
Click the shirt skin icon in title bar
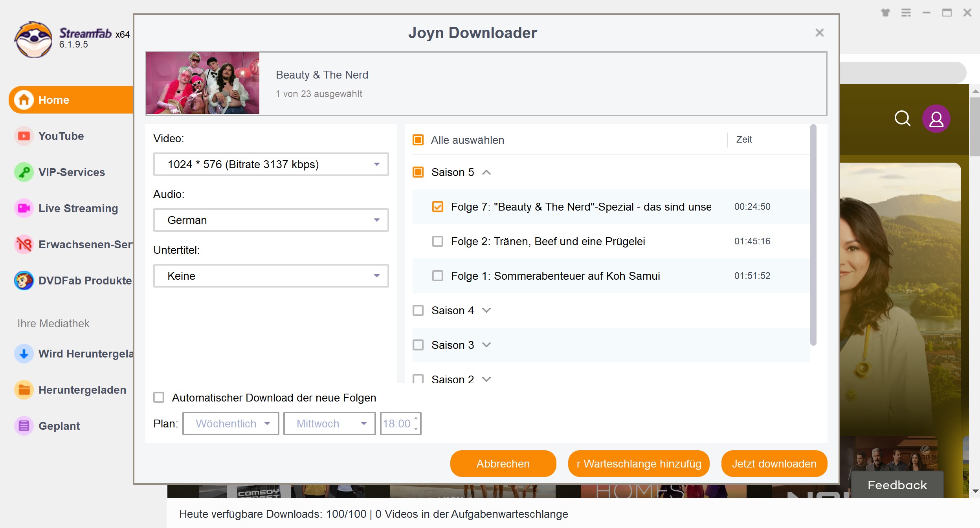pyautogui.click(x=885, y=13)
